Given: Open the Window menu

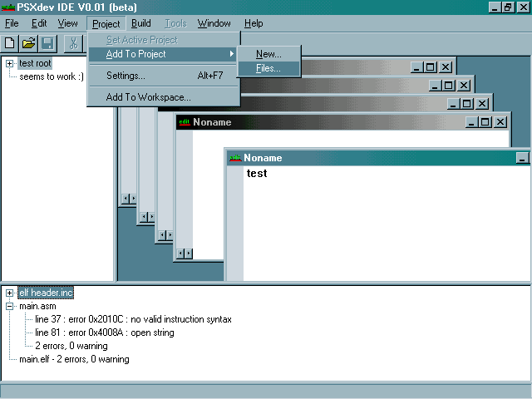Looking at the screenshot, I should tap(214, 23).
